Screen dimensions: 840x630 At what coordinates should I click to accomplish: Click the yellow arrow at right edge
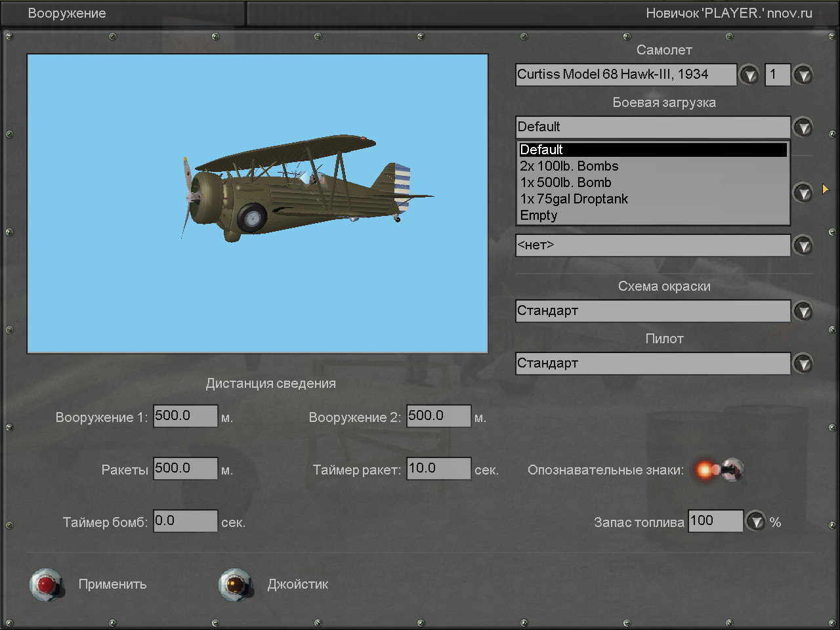(826, 190)
